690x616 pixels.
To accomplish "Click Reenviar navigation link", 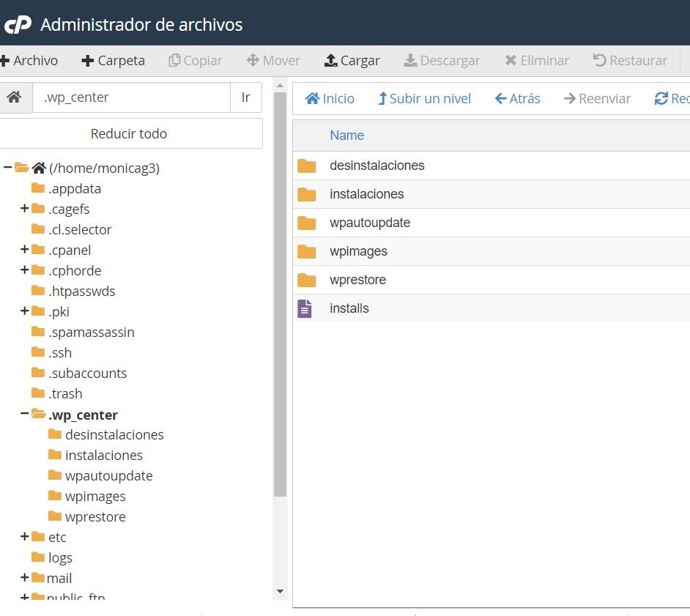I will (x=597, y=99).
